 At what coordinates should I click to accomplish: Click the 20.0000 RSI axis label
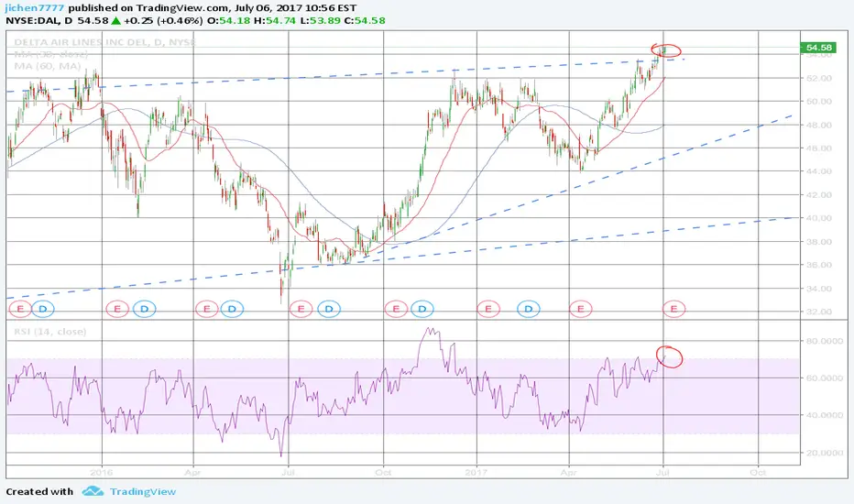pyautogui.click(x=824, y=453)
